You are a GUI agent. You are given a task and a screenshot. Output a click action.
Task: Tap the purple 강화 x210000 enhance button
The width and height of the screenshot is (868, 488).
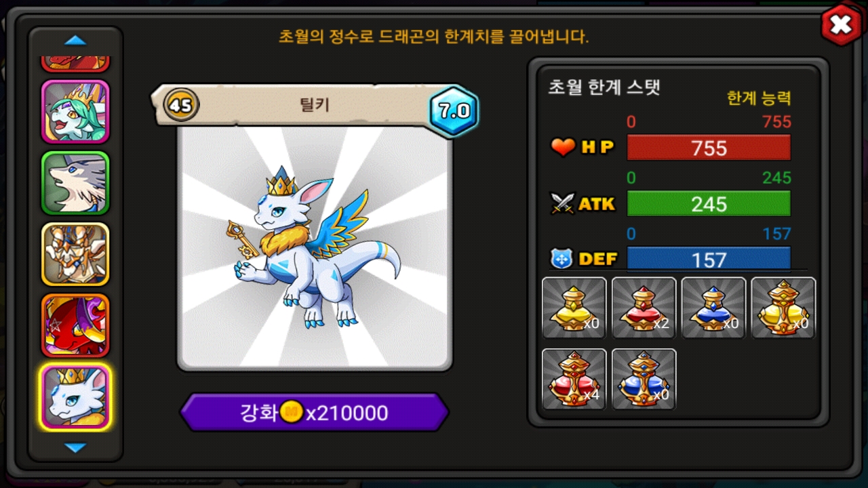tap(314, 412)
